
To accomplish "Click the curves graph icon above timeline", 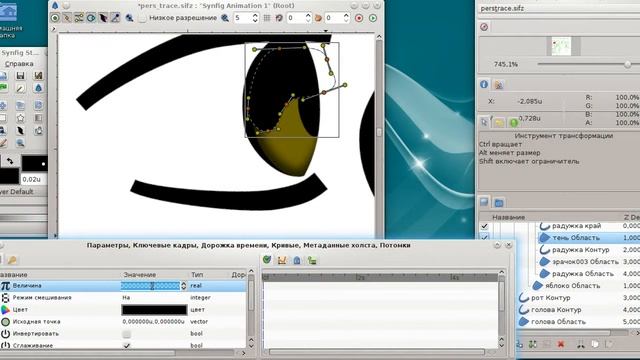I will coord(282,260).
